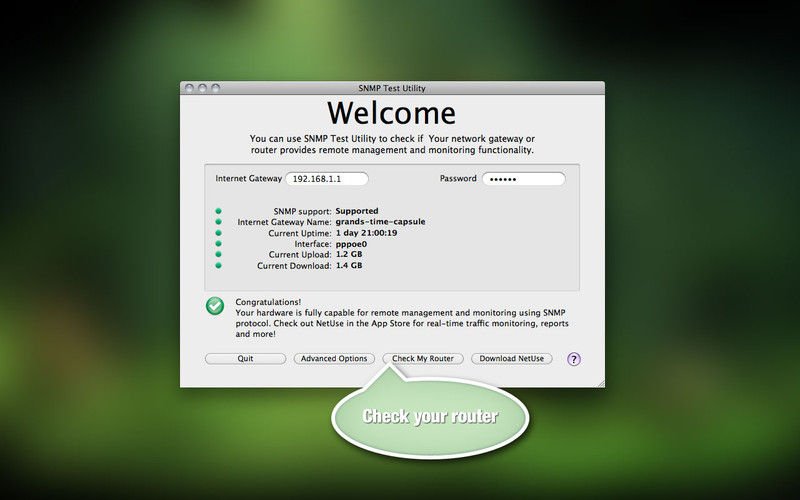Click the 'Congratulations!' message text
This screenshot has height=500, width=800.
268,302
